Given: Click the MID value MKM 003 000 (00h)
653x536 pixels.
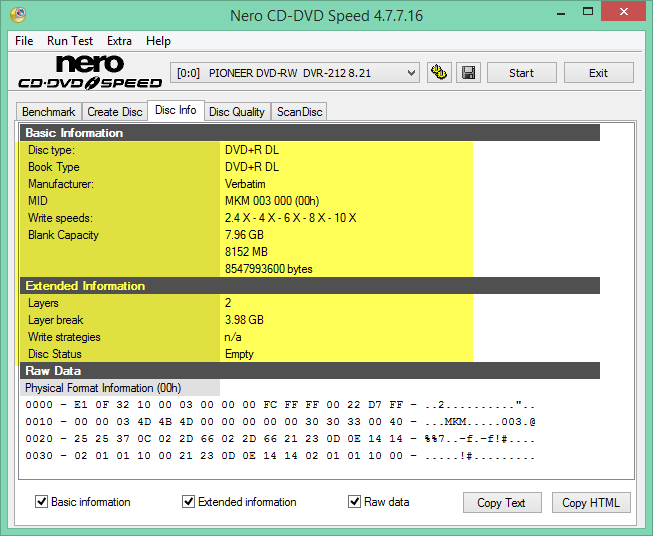Looking at the screenshot, I should coord(272,201).
